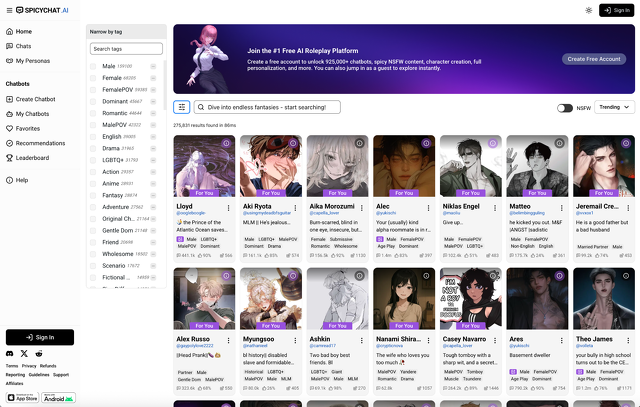Open the three-dot menu for Niklas Engel
The height and width of the screenshot is (407, 640).
pos(495,208)
